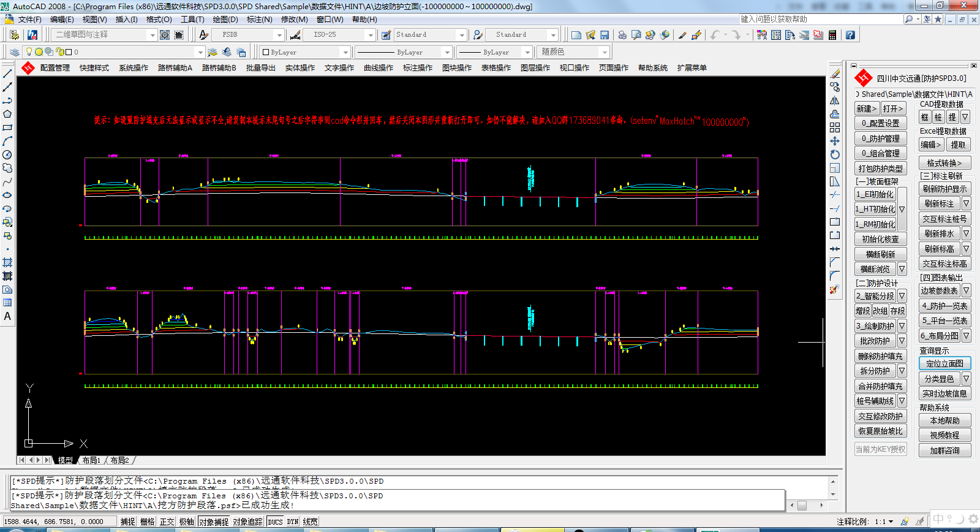Expand arrow next to 刷新标注

(x=966, y=203)
